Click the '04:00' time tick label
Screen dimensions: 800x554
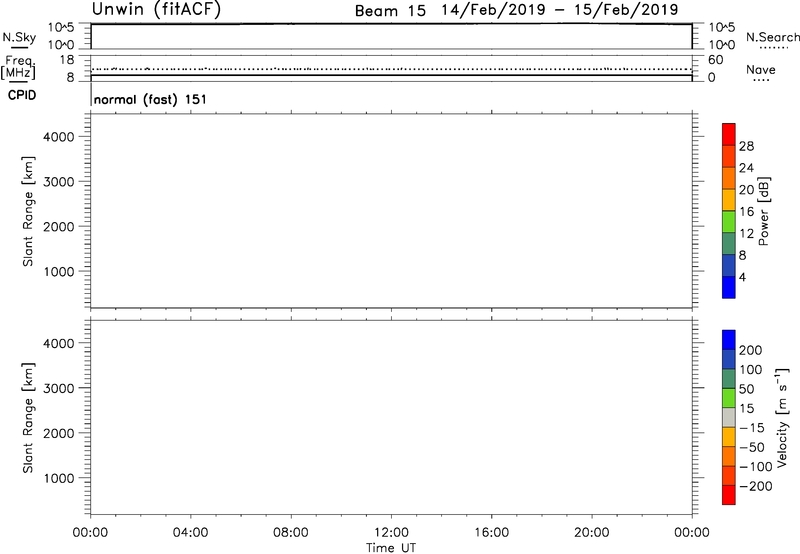pos(190,533)
